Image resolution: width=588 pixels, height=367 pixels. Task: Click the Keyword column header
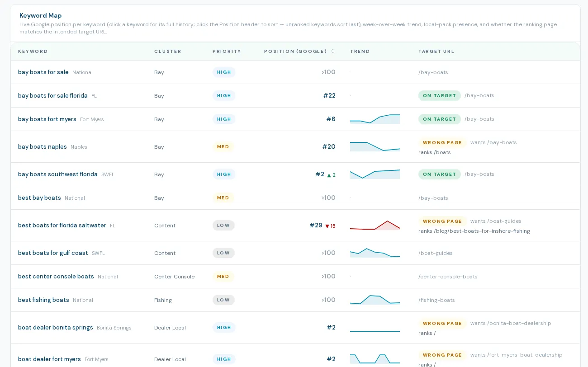33,51
